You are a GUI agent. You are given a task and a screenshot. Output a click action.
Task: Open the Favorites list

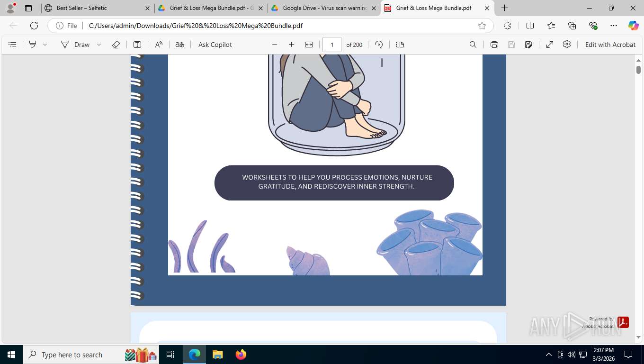pyautogui.click(x=551, y=26)
